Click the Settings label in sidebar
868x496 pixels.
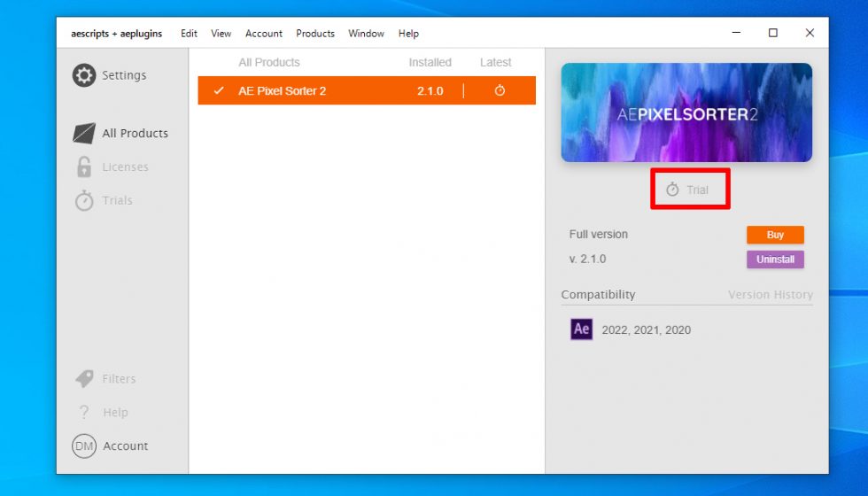click(124, 75)
